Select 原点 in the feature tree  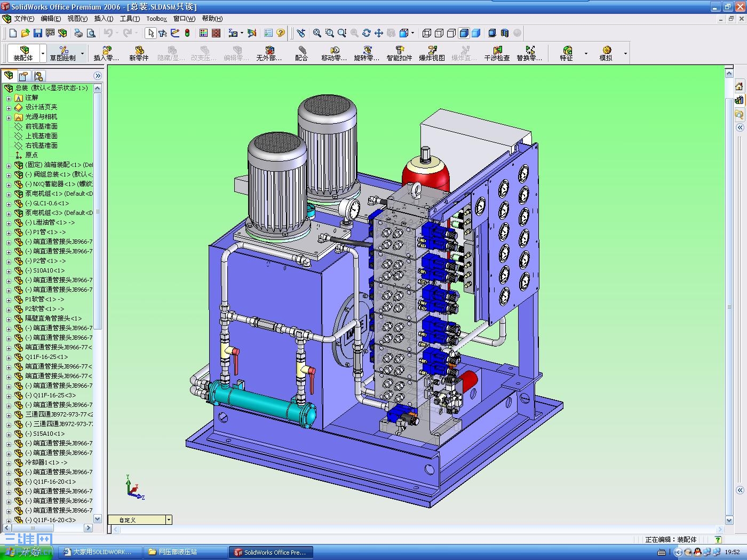(31, 155)
